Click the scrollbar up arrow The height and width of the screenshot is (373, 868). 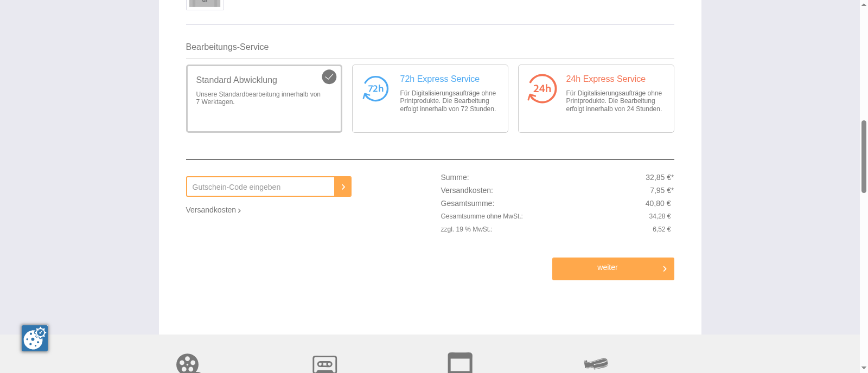click(x=864, y=4)
